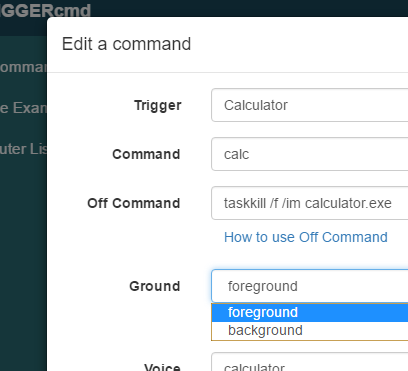Click the Command field containing calc
408x371 pixels.
pyautogui.click(x=310, y=154)
